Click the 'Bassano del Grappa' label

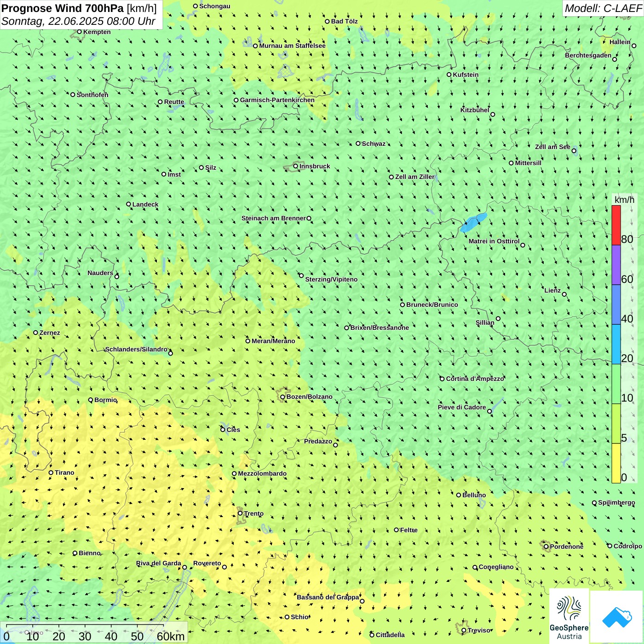pyautogui.click(x=328, y=597)
